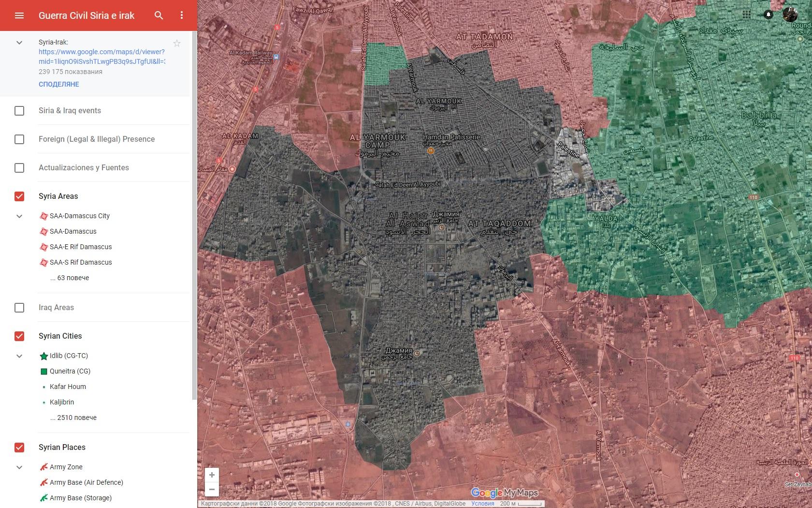Collapse the Syrian Cities item list
Viewport: 812px width, 508px height.
pyautogui.click(x=19, y=356)
